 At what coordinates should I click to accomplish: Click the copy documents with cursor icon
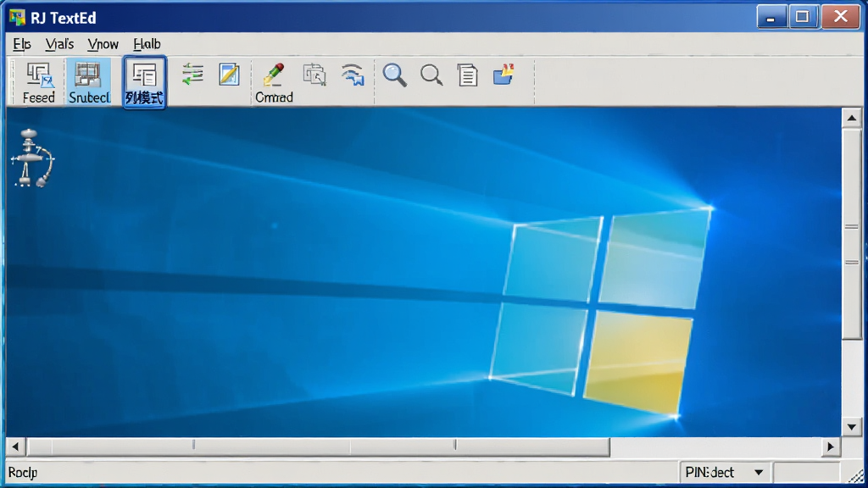314,75
